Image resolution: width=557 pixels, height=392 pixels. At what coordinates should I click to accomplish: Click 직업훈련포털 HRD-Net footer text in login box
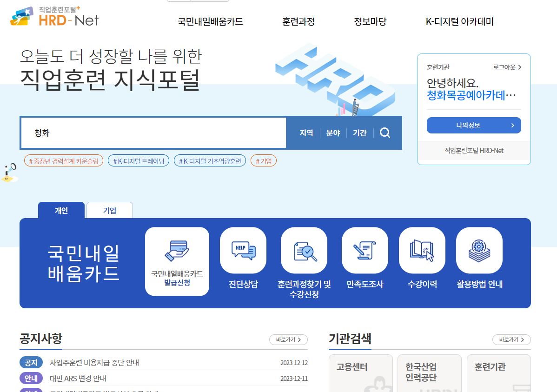(x=474, y=151)
